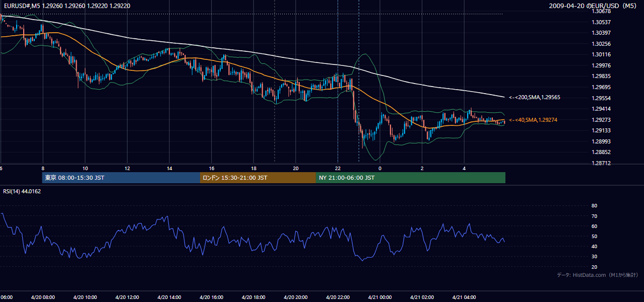This screenshot has width=644, height=302.
Task: Click RSI scale value 30
Action: click(x=595, y=257)
